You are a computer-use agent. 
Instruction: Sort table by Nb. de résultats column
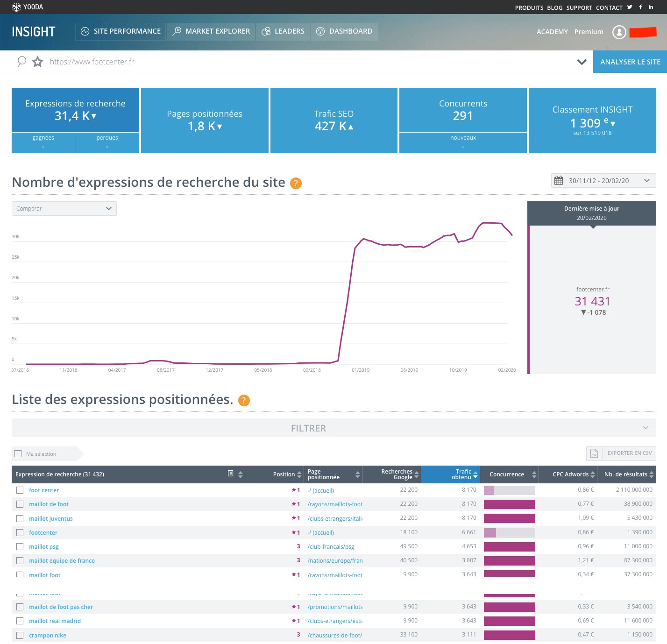(652, 474)
